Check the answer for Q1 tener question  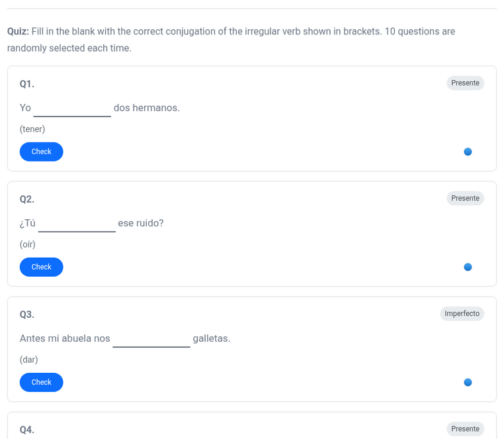coord(41,152)
